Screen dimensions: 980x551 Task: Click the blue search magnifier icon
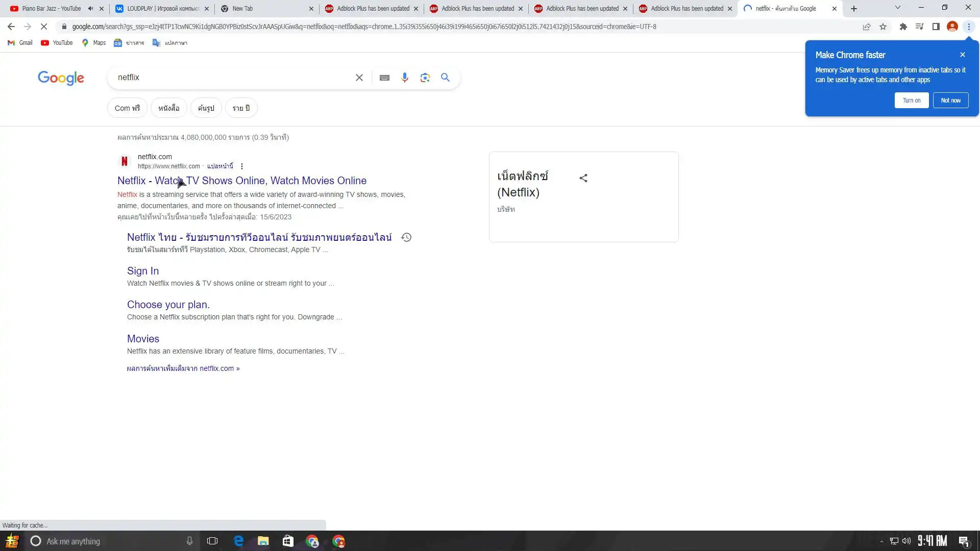445,78
